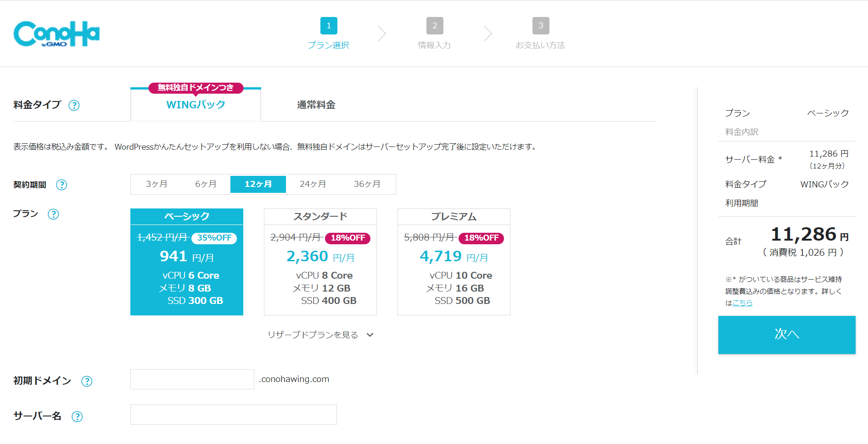Expand リザーブドプランを見る section
This screenshot has height=444, width=868.
coord(320,335)
